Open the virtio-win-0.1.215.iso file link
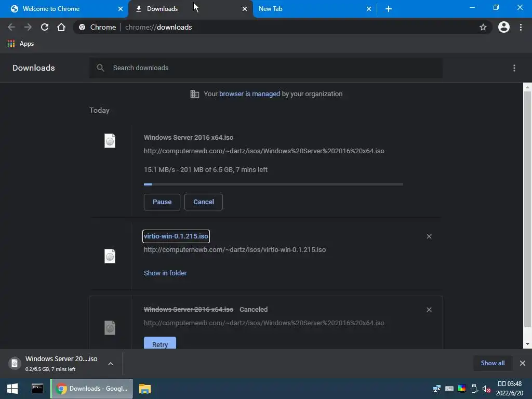Screen dimensions: 532x399 tap(176, 236)
